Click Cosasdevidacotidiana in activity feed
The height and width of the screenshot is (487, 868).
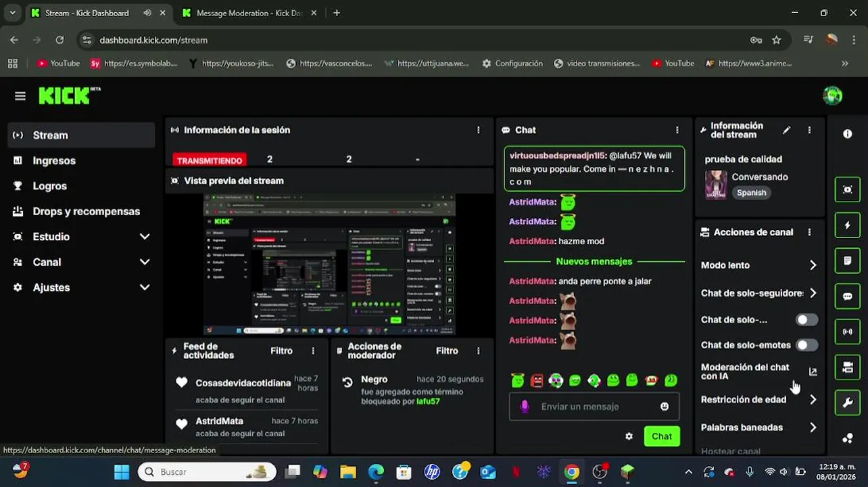pos(243,383)
